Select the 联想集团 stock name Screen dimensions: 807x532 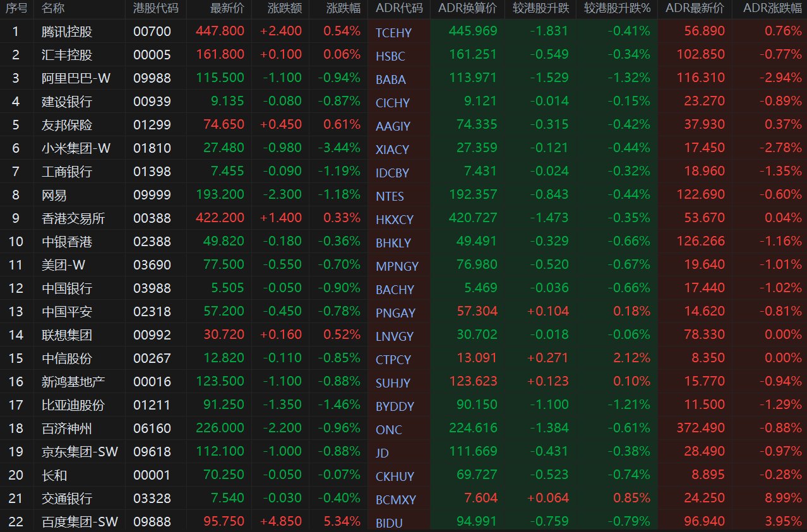[x=67, y=335]
